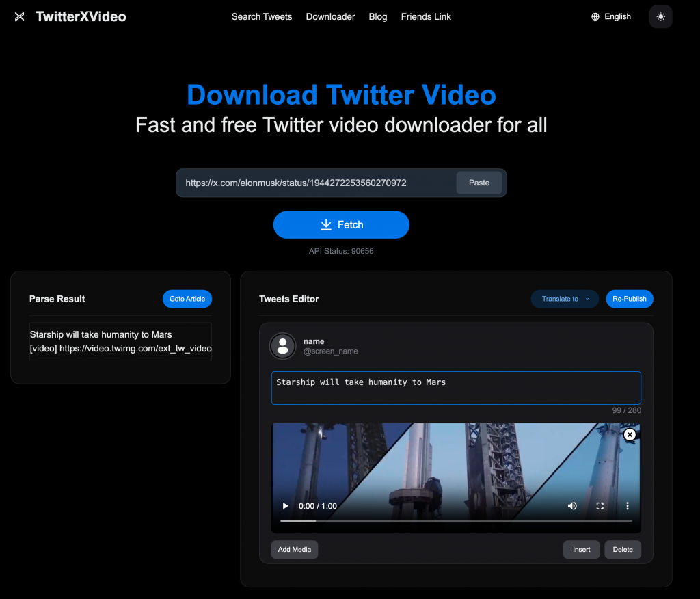Click the Goto Article button
This screenshot has width=700, height=599.
187,299
